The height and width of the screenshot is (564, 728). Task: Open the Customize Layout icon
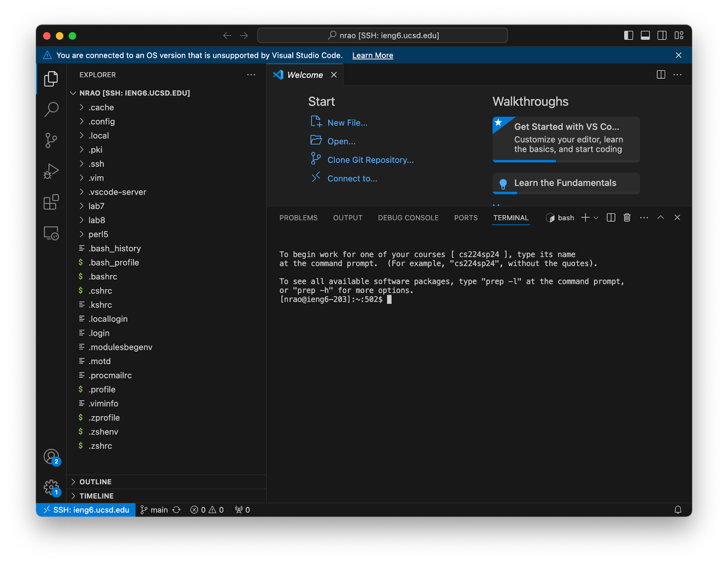(x=679, y=36)
